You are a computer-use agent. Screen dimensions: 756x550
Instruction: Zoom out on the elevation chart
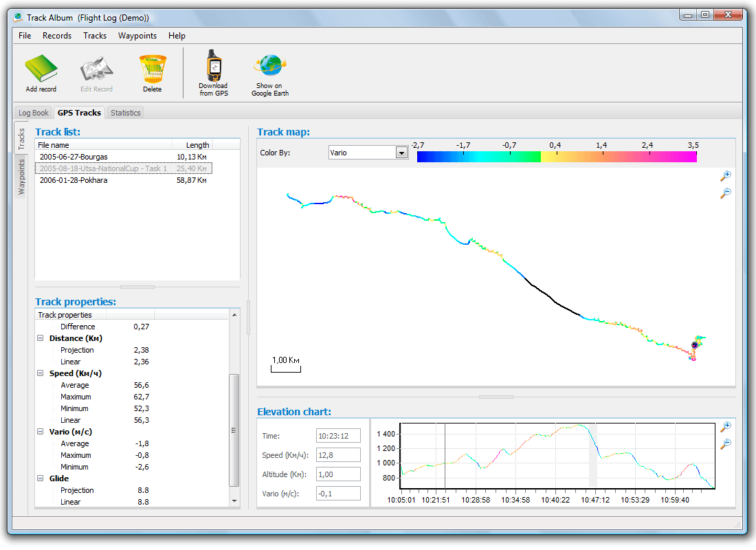pyautogui.click(x=726, y=444)
